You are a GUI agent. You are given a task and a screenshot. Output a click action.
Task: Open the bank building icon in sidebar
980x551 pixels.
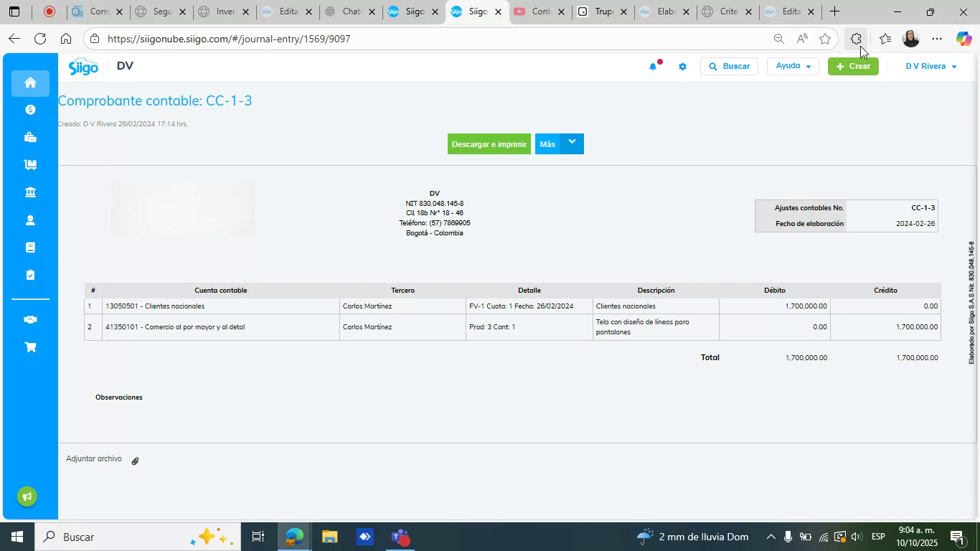pos(30,192)
